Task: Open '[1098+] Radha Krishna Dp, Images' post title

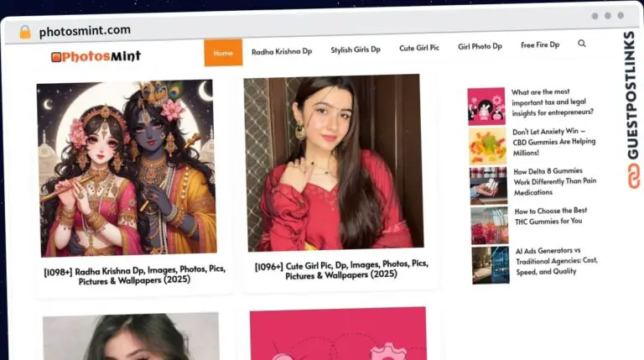Action: (135, 275)
